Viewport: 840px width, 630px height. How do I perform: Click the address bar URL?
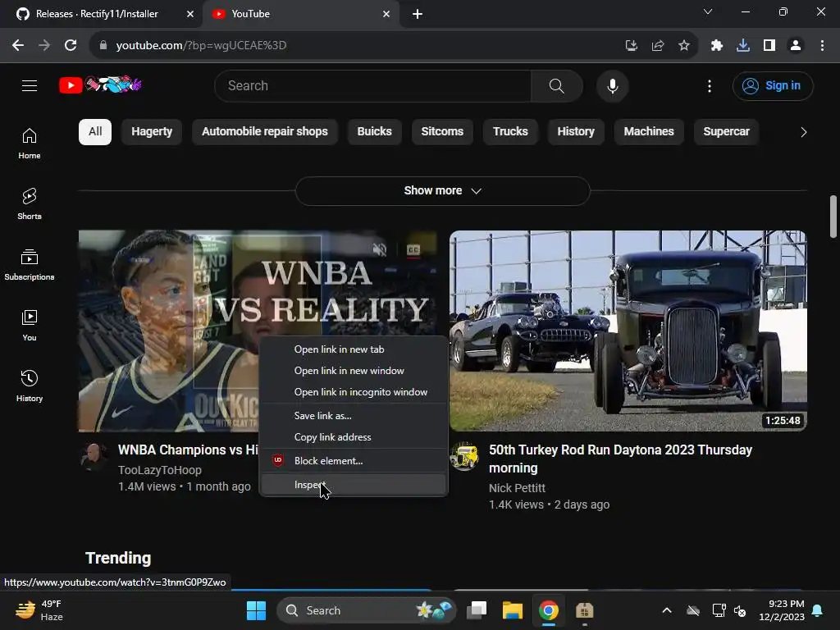tap(201, 46)
